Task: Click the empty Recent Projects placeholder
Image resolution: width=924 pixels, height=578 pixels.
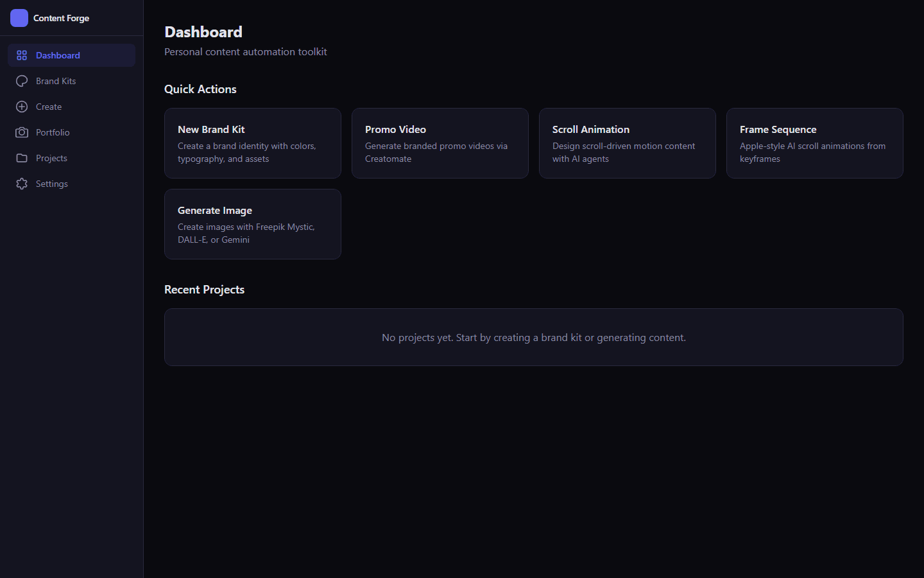Action: pos(533,337)
